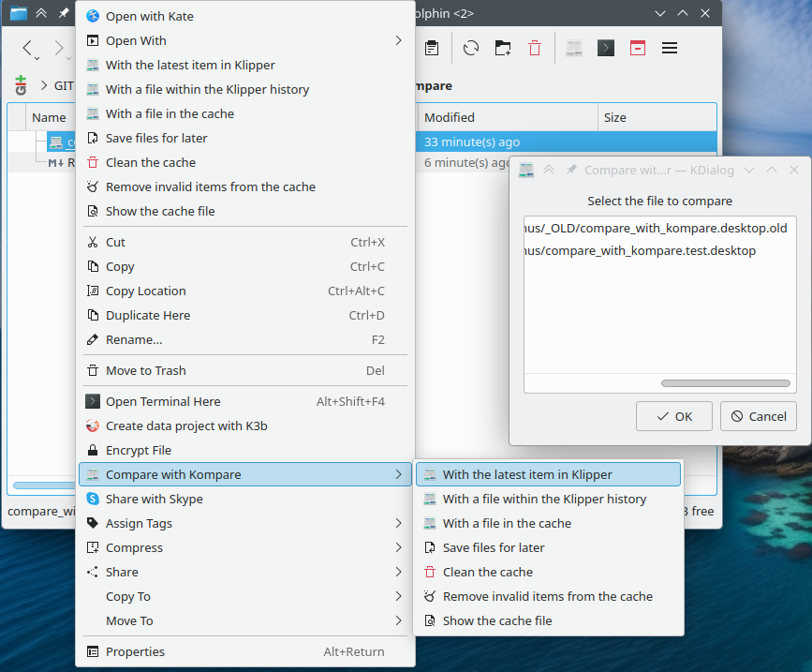Click Cut in the context menu
Image resolution: width=812 pixels, height=672 pixels.
click(245, 243)
